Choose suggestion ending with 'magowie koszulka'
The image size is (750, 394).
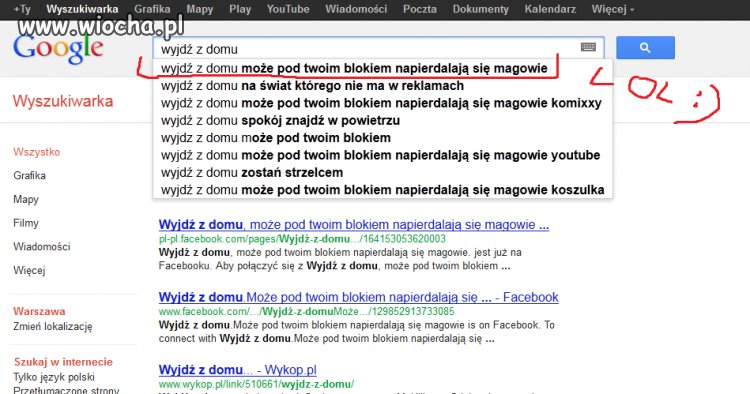pos(382,190)
